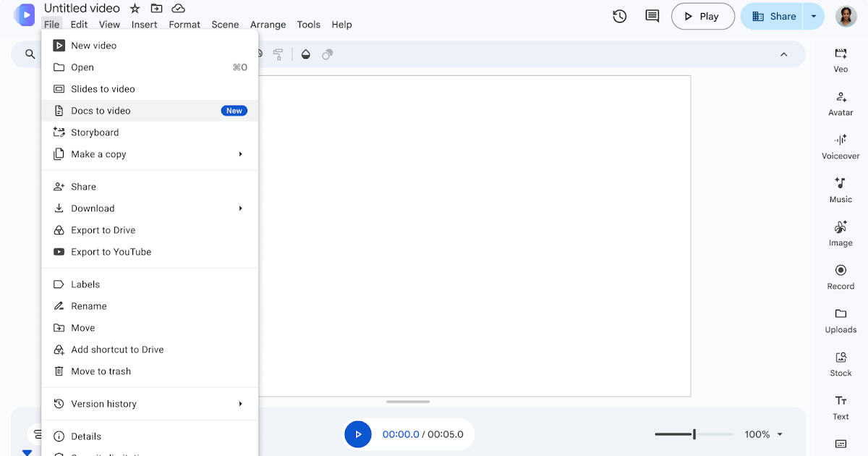Open the Stock media panel
This screenshot has height=456, width=868.
(x=841, y=364)
